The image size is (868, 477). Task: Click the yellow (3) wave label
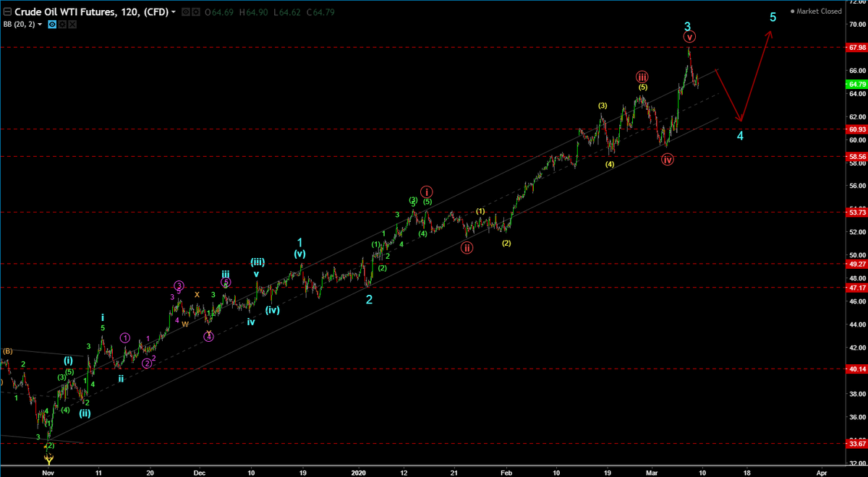pyautogui.click(x=603, y=106)
